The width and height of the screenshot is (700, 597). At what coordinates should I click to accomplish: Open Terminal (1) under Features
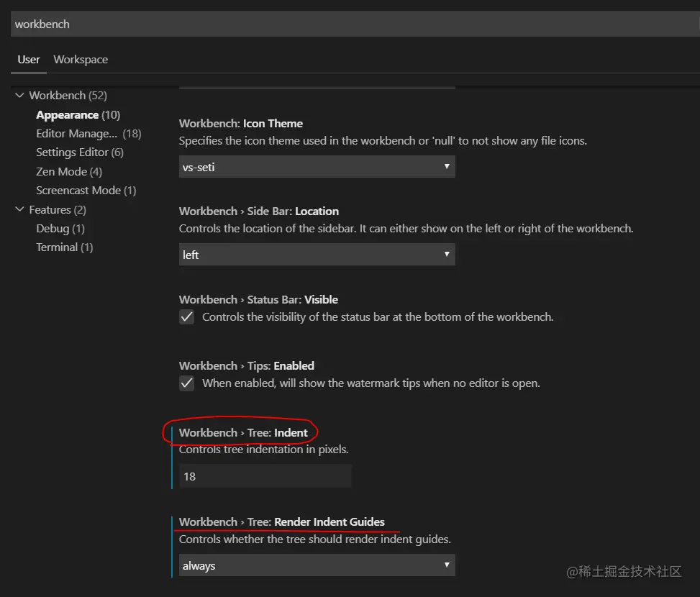point(65,247)
